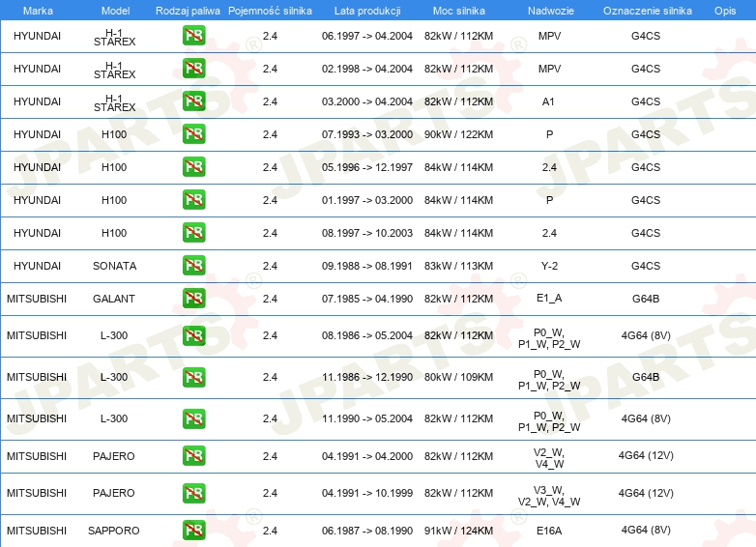
Task: Select GALANT model cell
Action: coord(114,299)
